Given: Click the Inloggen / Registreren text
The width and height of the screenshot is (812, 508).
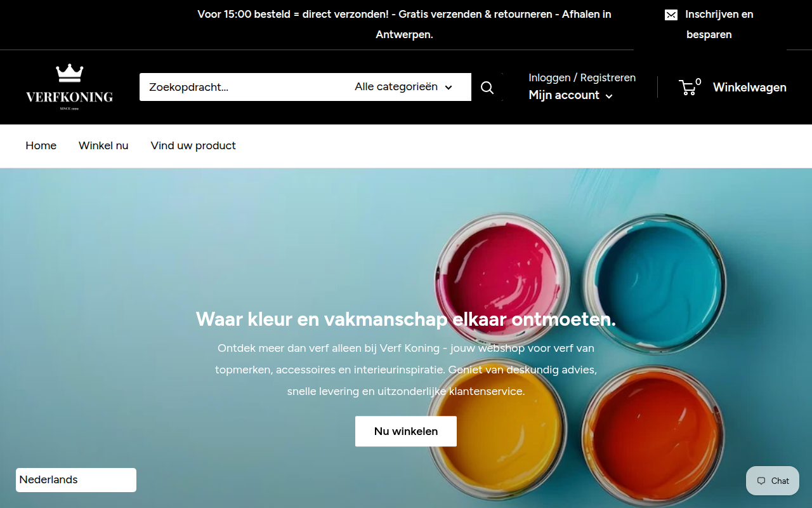Looking at the screenshot, I should click(582, 77).
